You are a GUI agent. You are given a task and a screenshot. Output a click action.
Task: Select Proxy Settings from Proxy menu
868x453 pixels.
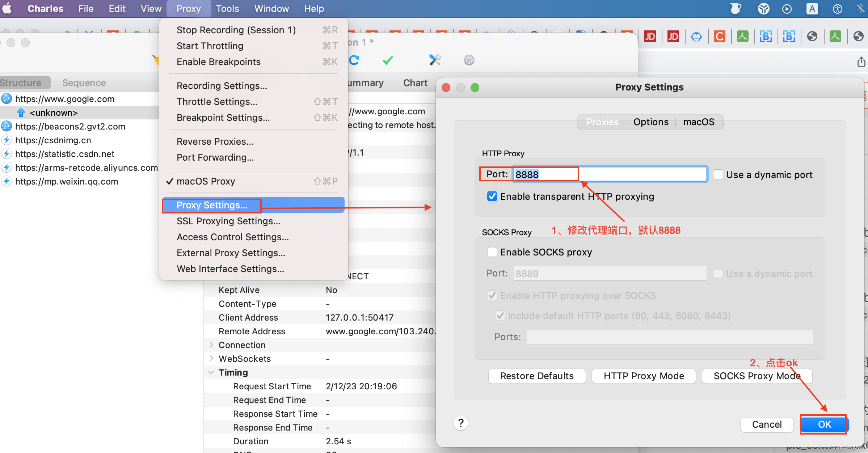click(x=211, y=206)
